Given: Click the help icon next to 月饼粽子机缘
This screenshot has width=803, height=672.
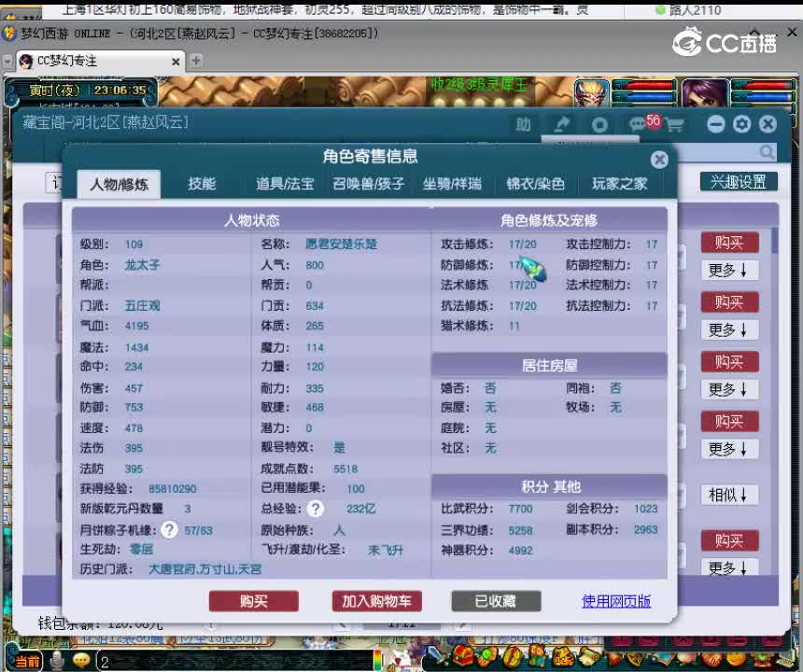Looking at the screenshot, I should (x=170, y=530).
